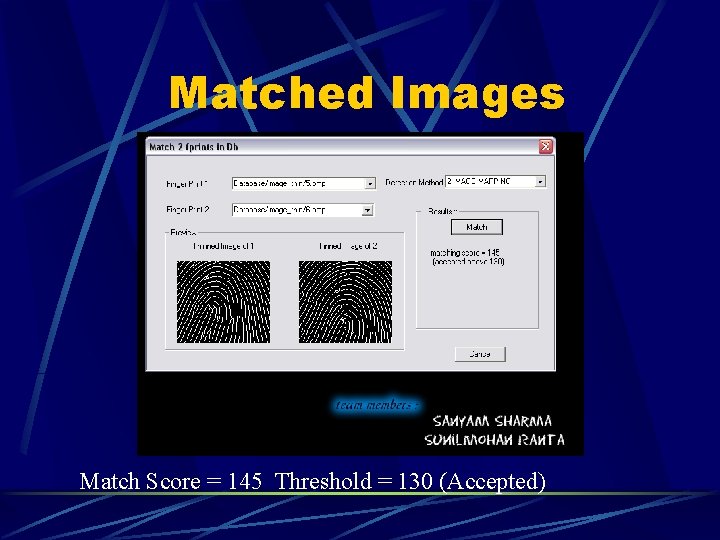Open the Finger Print 2 dropdown arrow
This screenshot has height=540, width=720.
click(367, 210)
